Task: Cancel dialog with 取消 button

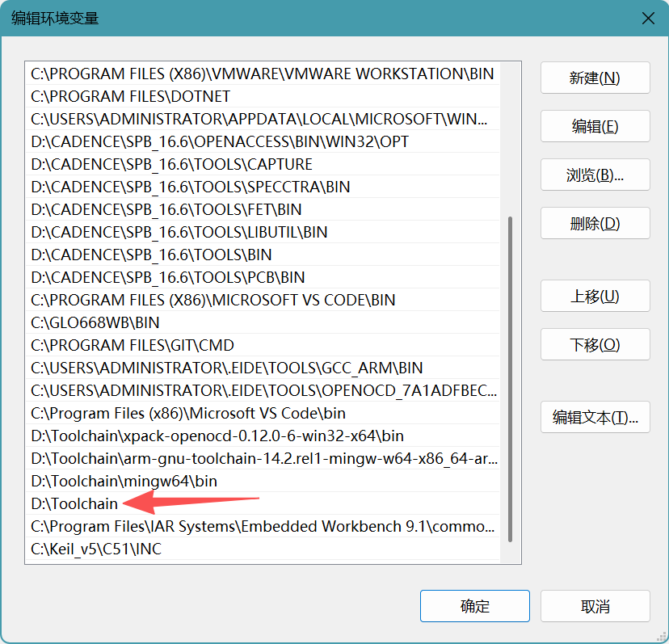Action: pyautogui.click(x=595, y=606)
